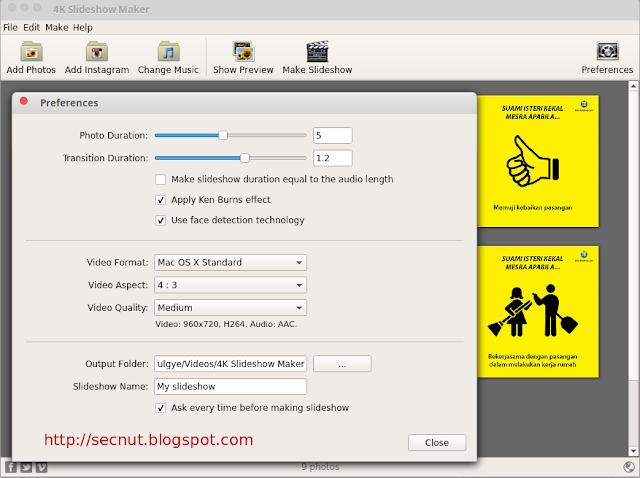Open the Edit menu
Image resolution: width=640 pixels, height=478 pixels.
[x=31, y=27]
